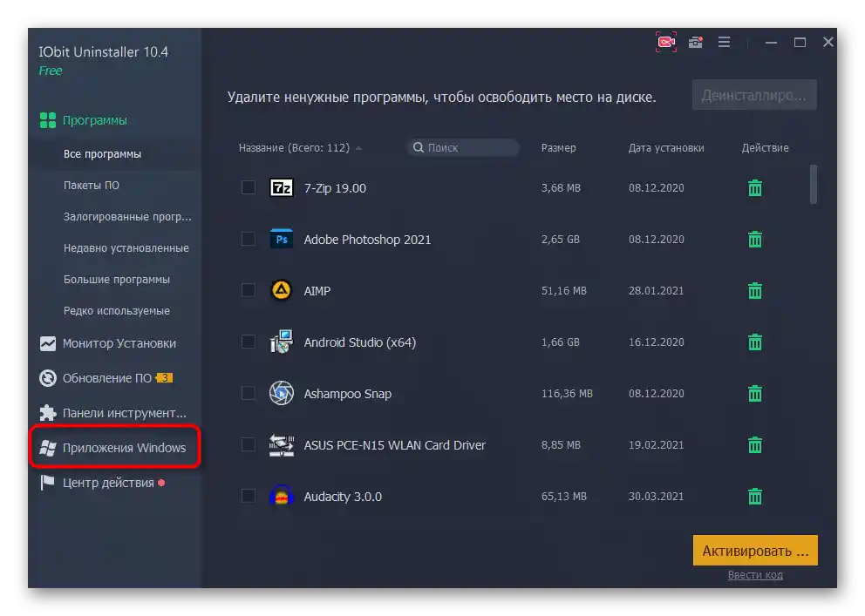Click the trash icon for Audacity 3.0.0

tap(754, 497)
